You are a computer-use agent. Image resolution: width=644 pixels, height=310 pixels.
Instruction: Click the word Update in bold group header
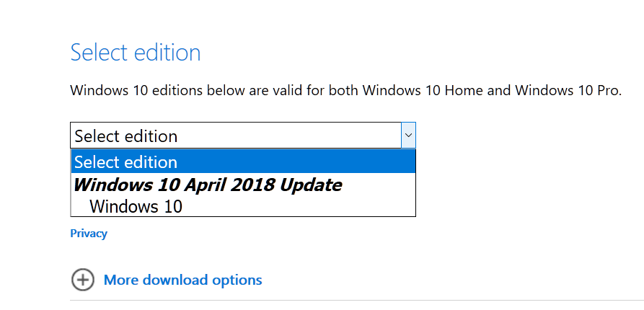click(x=311, y=185)
